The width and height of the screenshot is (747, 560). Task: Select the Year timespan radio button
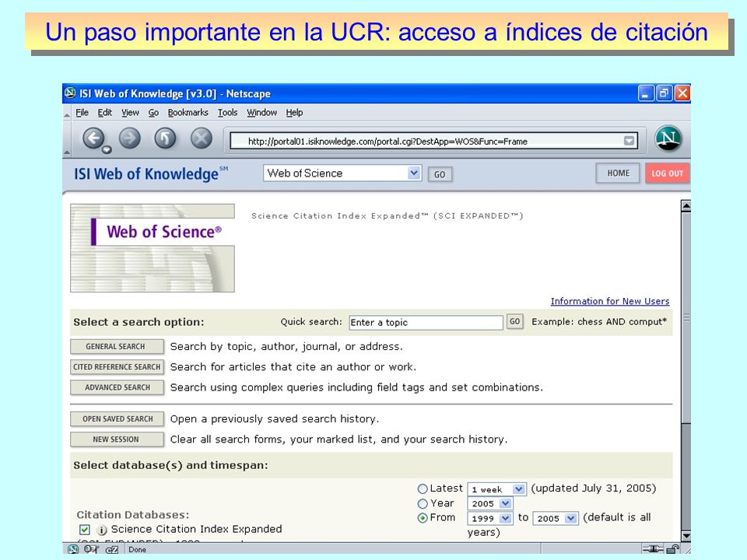coord(422,504)
